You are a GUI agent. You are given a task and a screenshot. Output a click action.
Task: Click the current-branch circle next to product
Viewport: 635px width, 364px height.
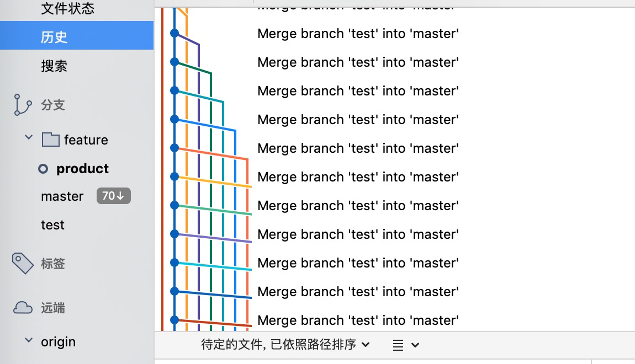coord(43,169)
